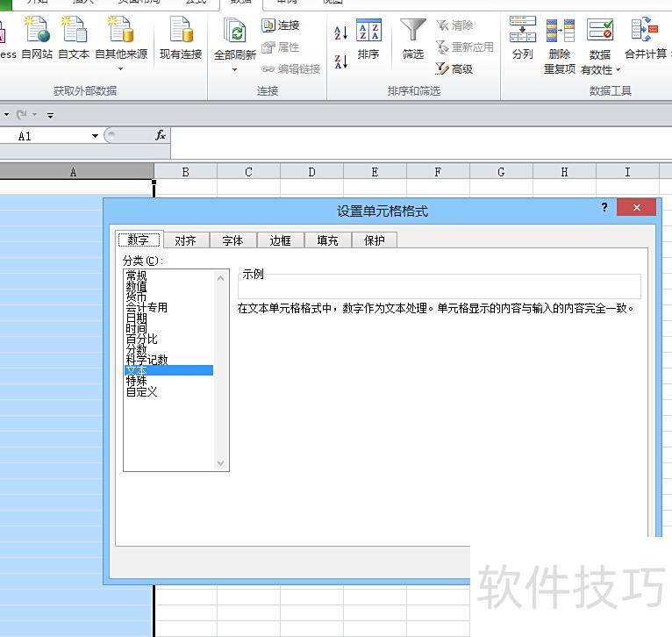This screenshot has height=637, width=672.
Task: Click the Name Box showing A1
Action: point(45,136)
